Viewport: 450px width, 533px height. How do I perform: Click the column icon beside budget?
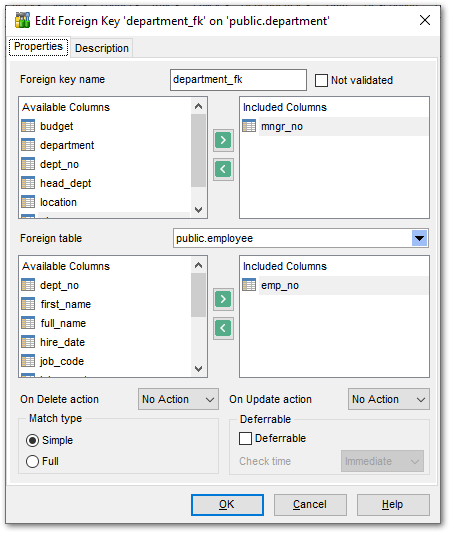28,126
